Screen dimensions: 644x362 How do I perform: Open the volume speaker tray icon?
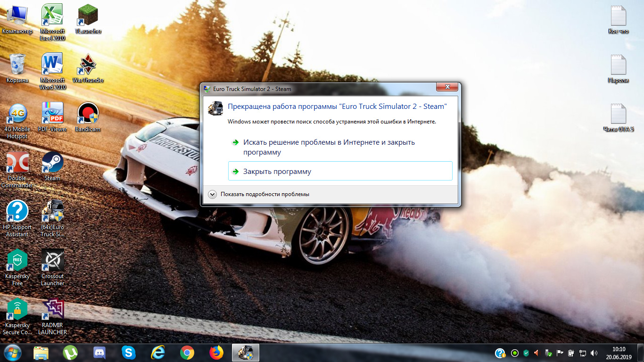pyautogui.click(x=594, y=353)
